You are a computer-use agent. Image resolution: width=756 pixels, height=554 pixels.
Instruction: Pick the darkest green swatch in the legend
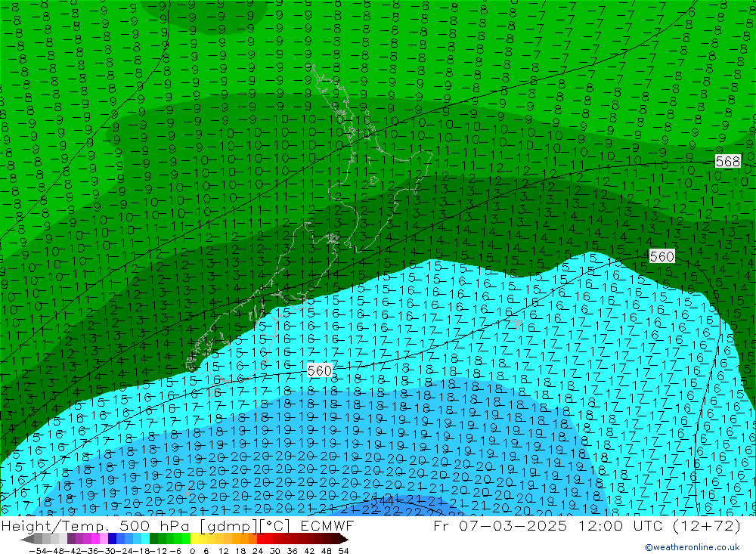point(153,539)
